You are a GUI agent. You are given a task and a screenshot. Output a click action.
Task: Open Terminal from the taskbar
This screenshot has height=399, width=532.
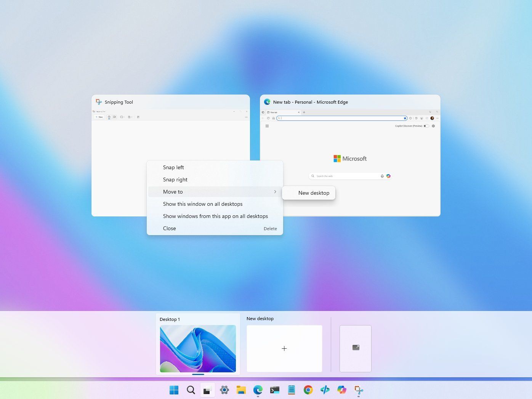[x=275, y=390]
